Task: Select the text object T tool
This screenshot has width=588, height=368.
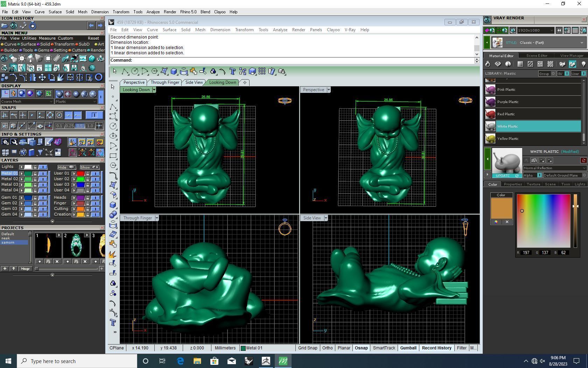Action: click(232, 71)
